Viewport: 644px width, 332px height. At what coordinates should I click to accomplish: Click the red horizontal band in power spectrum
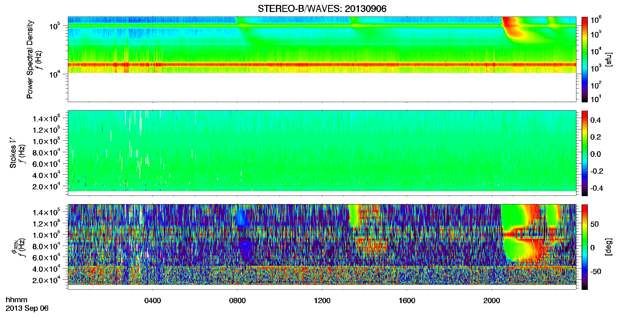click(322, 65)
